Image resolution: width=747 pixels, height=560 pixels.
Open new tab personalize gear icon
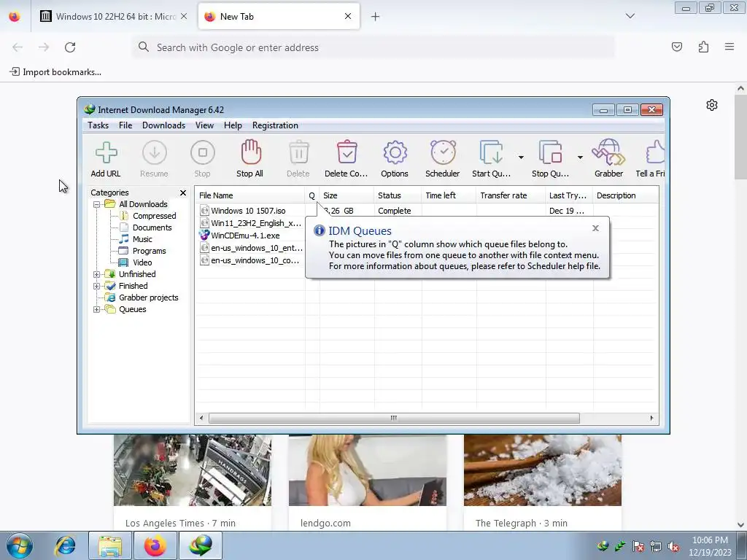click(712, 105)
